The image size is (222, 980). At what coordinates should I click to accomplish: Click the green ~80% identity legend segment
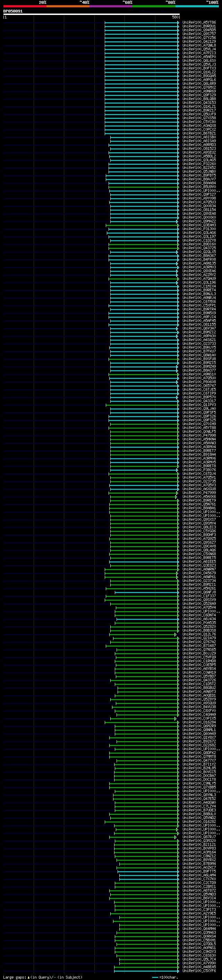(x=154, y=6)
